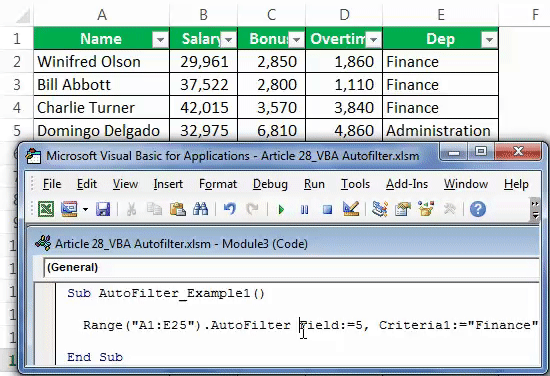Open the Run menu
550x376 pixels.
[x=314, y=184]
